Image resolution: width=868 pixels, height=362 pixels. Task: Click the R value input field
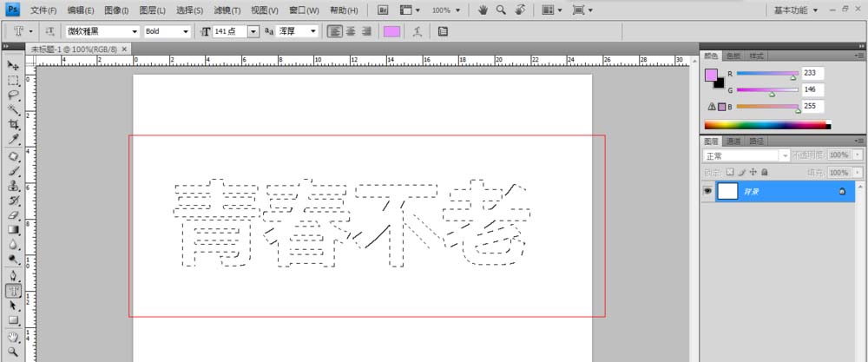(814, 74)
